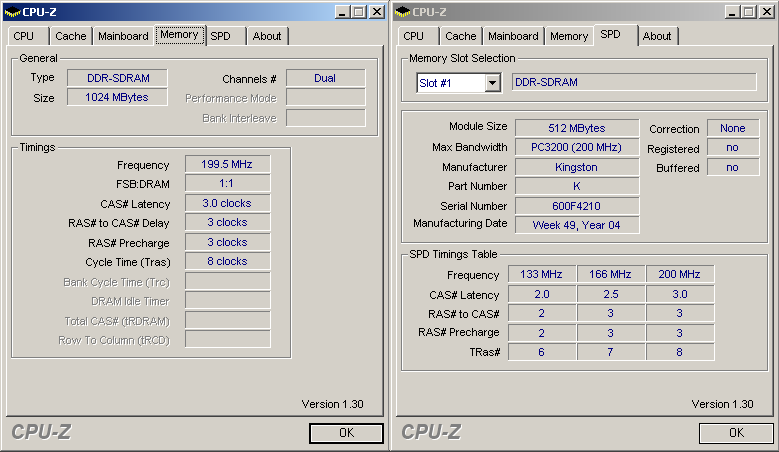Open the CPU tab in the Memory timings window
Viewport: 779px width, 452px height.
coord(24,36)
